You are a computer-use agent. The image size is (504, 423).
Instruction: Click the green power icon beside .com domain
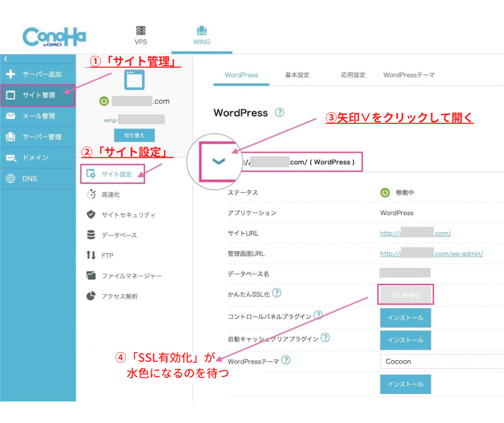(x=104, y=101)
